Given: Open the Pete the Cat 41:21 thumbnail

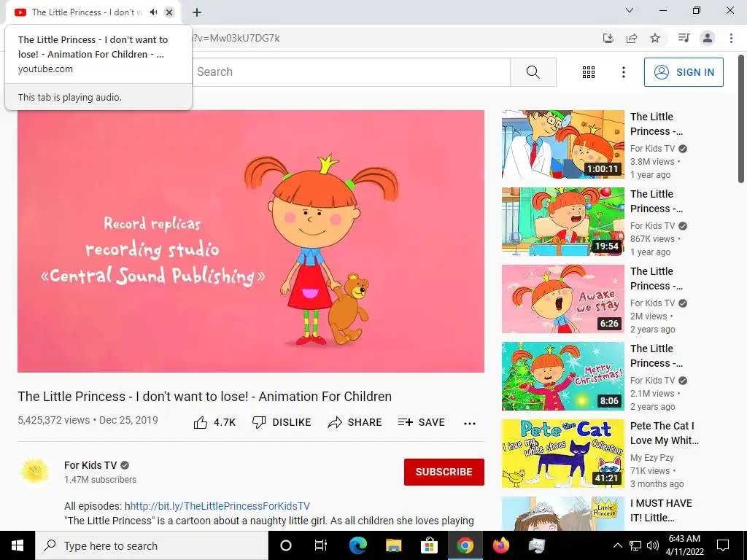Looking at the screenshot, I should [562, 454].
